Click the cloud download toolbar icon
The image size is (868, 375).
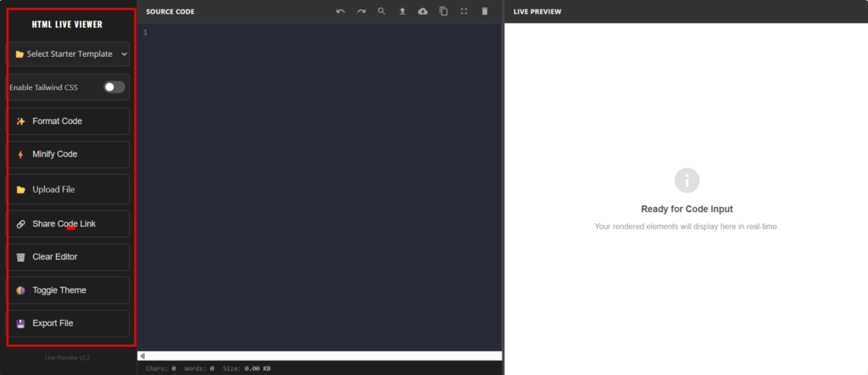click(x=423, y=11)
